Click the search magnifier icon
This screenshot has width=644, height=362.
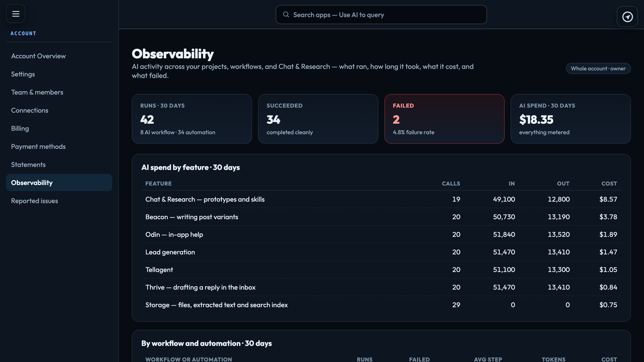pos(286,15)
